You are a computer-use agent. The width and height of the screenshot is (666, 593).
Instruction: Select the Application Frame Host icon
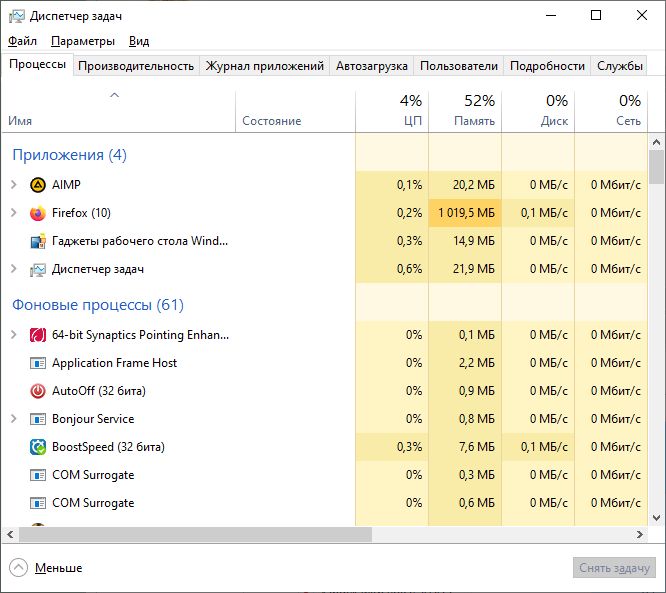point(38,363)
